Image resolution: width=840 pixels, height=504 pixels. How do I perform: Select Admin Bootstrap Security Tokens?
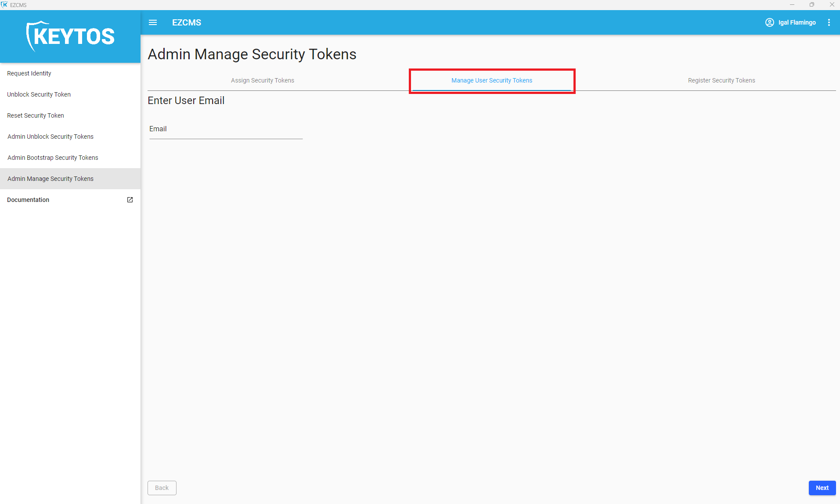[x=53, y=158]
